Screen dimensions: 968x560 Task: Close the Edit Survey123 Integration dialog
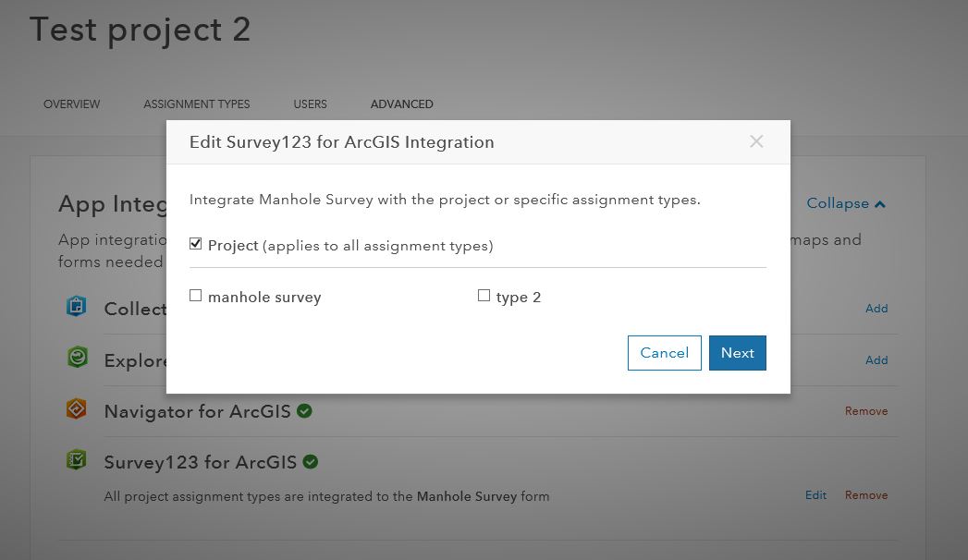(x=756, y=142)
